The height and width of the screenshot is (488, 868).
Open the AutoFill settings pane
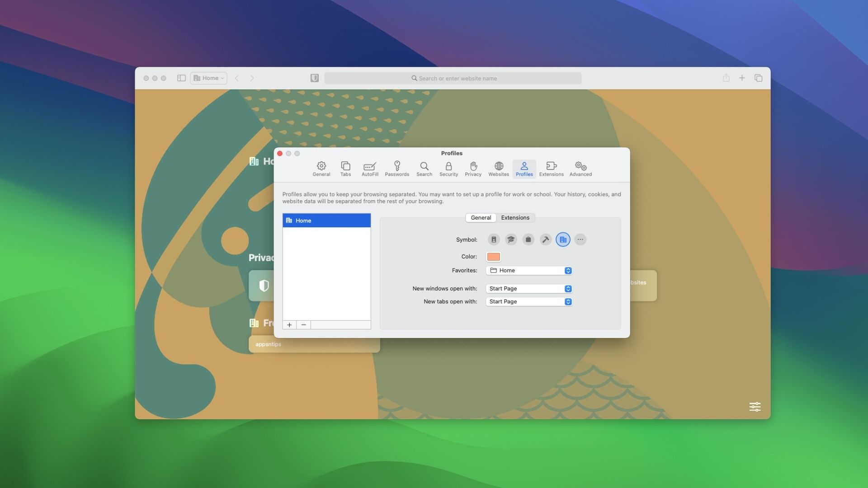(370, 169)
